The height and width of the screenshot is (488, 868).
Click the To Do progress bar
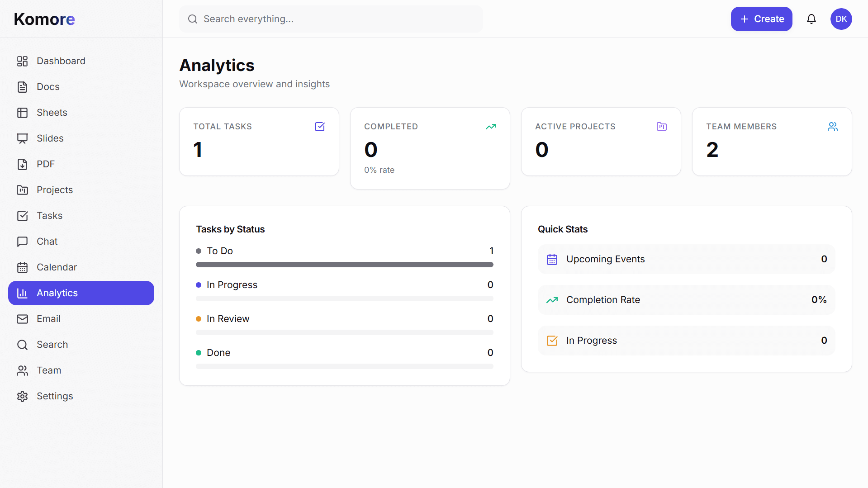tap(345, 265)
